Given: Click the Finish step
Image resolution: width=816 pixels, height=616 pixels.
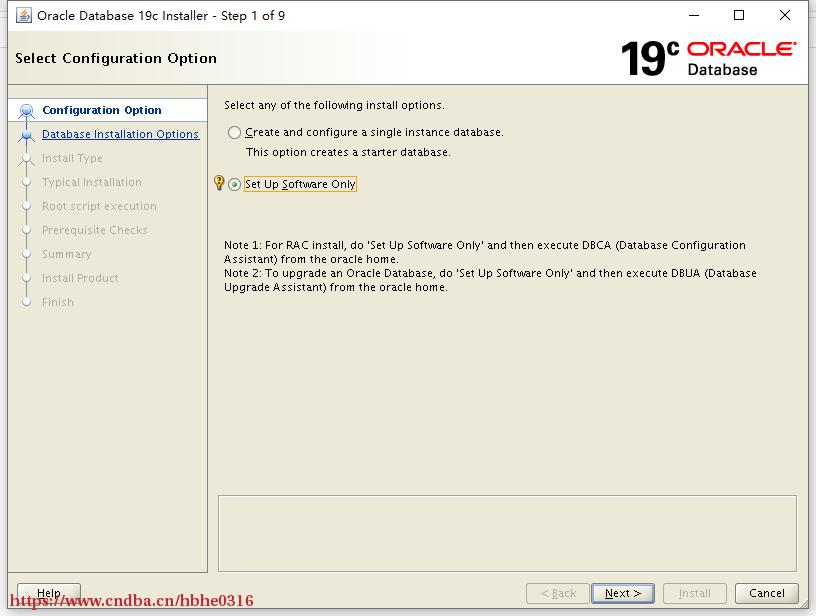Looking at the screenshot, I should point(58,302).
